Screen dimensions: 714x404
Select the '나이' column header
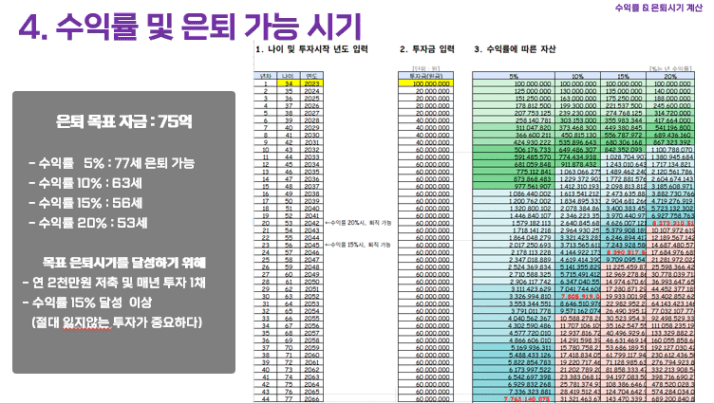(289, 76)
